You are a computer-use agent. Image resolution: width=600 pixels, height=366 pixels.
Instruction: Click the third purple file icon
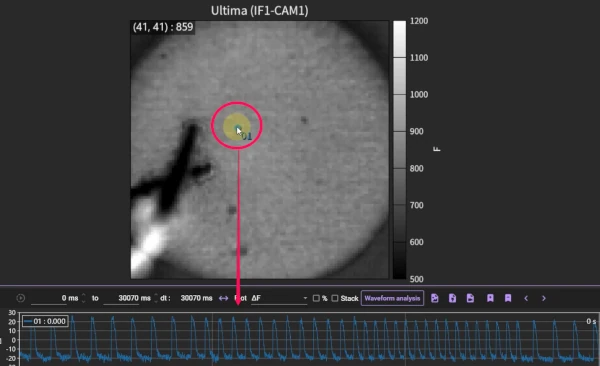[470, 298]
